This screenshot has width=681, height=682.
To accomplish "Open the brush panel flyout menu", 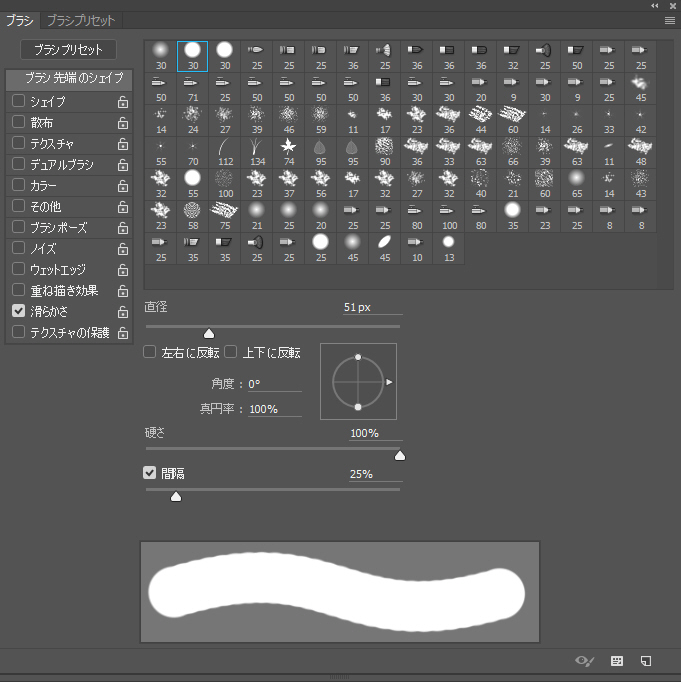I will point(670,21).
